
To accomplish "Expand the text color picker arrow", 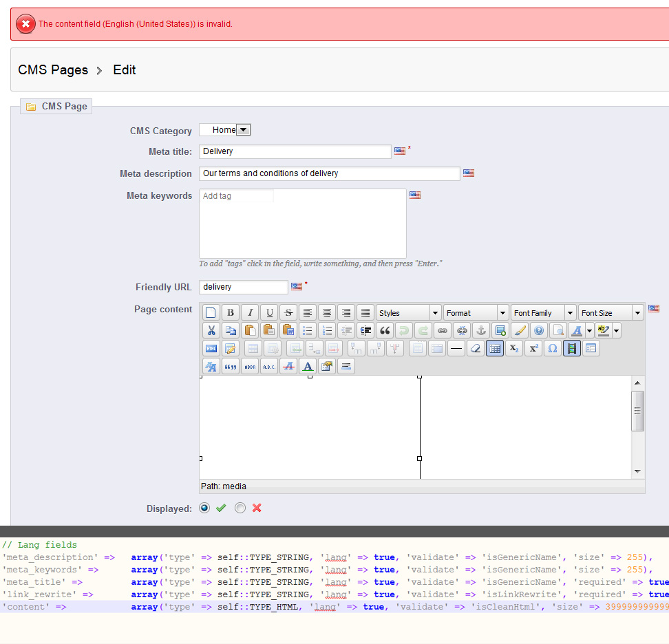I will 590,330.
